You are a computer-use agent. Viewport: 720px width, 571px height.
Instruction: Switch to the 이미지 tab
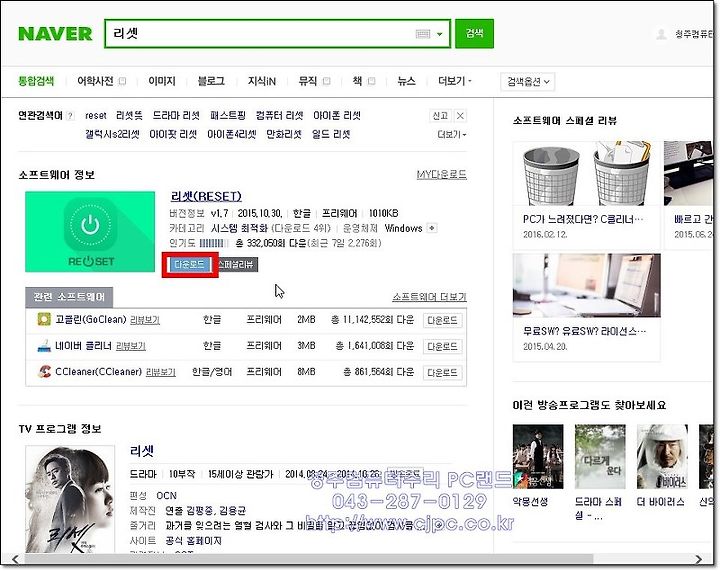[x=162, y=81]
